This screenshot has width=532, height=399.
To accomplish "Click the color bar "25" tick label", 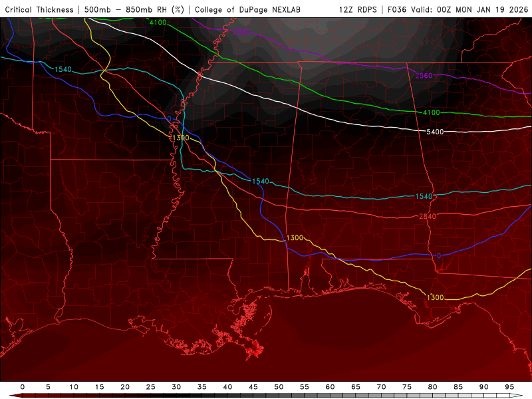I will 151,387.
